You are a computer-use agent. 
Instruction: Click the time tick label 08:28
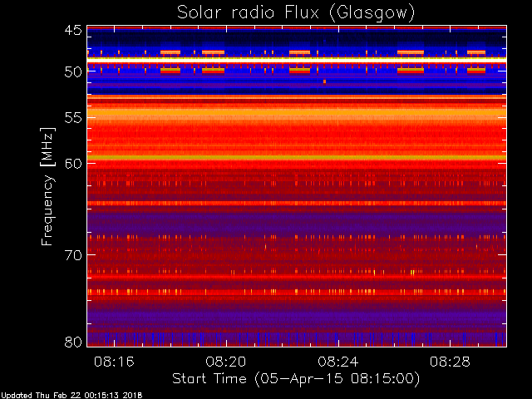coord(450,362)
